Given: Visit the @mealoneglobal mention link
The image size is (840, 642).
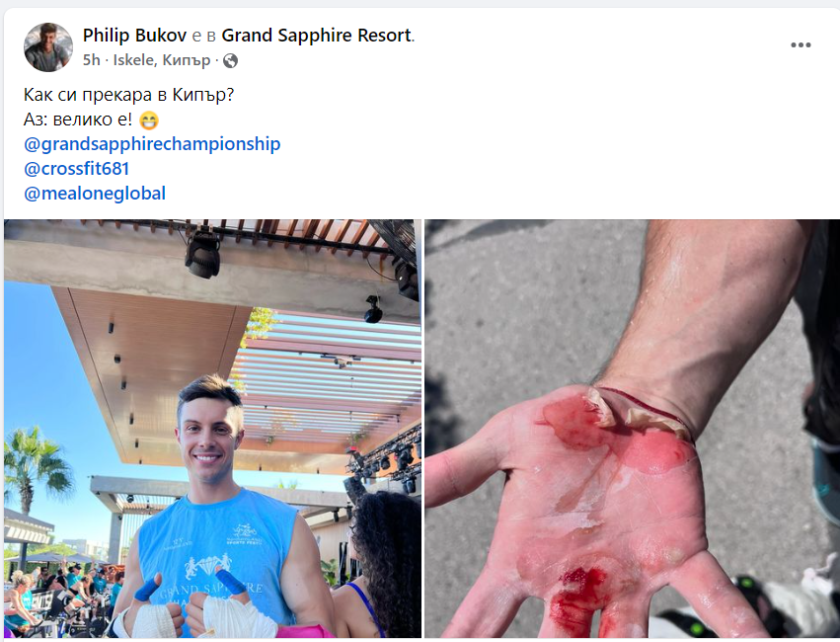Looking at the screenshot, I should 95,194.
